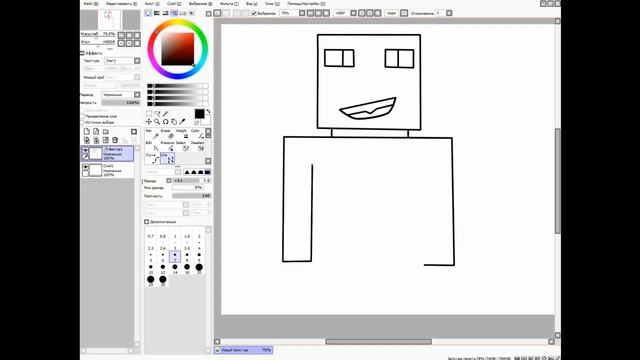
Task: Pick brush size preset 20
Action: point(199,269)
